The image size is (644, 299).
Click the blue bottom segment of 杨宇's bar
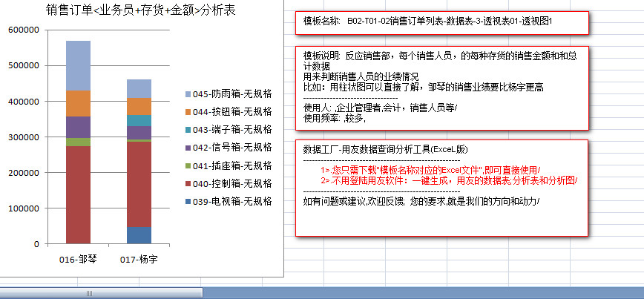(139, 234)
